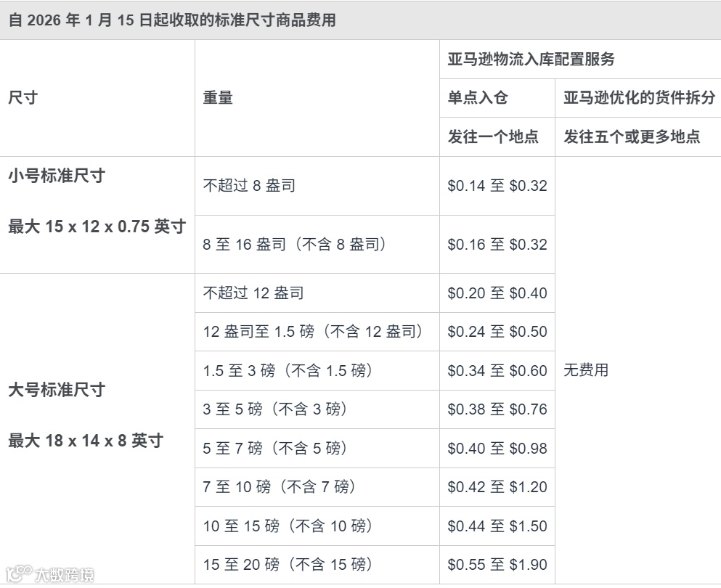The height and width of the screenshot is (588, 721).
Task: Click the fee $0.42 至 $1.20
Action: [x=497, y=487]
